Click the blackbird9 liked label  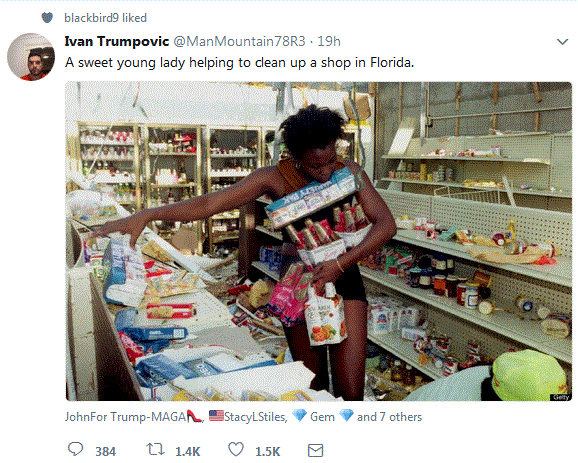105,18
